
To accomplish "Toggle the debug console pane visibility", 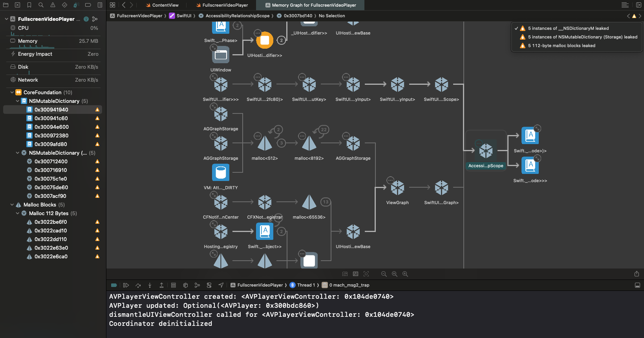I will [637, 285].
